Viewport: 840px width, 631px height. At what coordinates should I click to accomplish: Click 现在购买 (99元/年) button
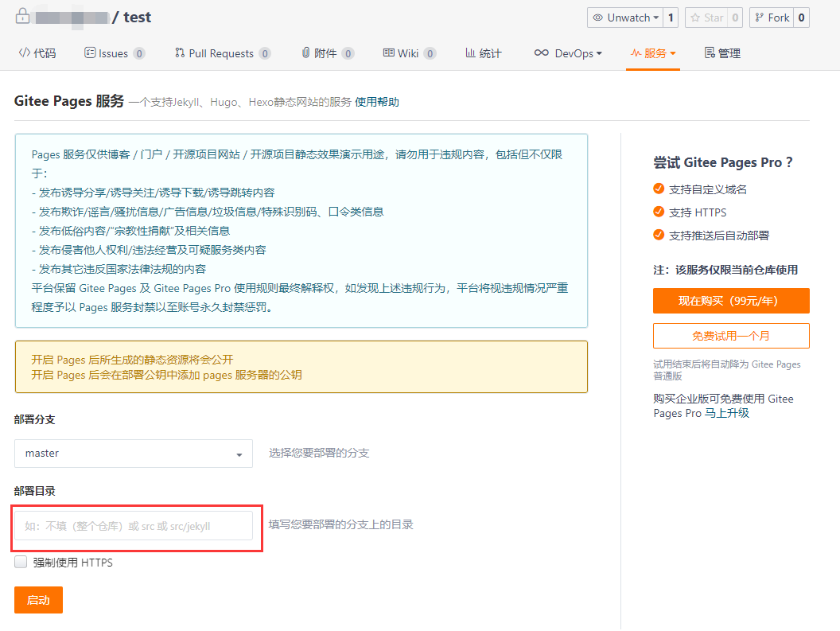pos(731,301)
